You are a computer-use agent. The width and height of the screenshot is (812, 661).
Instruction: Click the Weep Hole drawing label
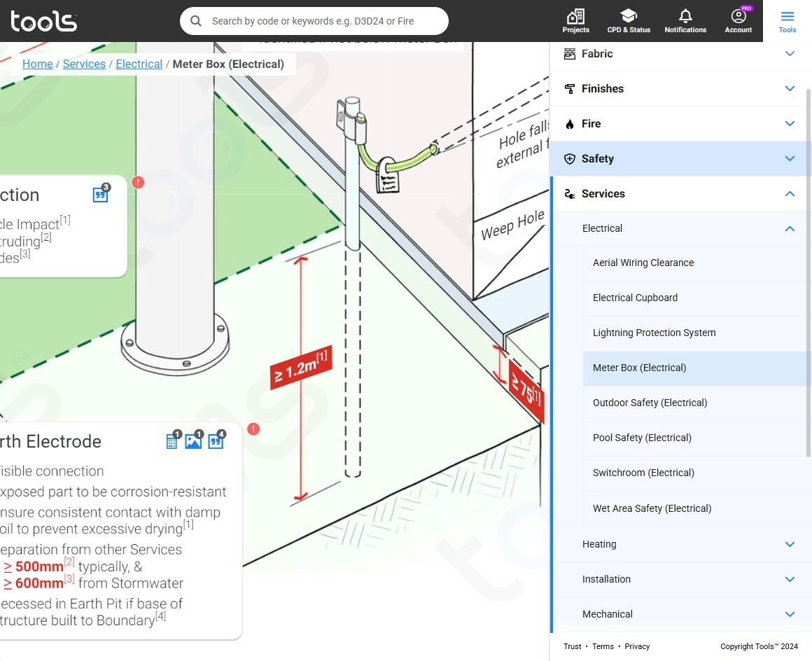point(512,225)
